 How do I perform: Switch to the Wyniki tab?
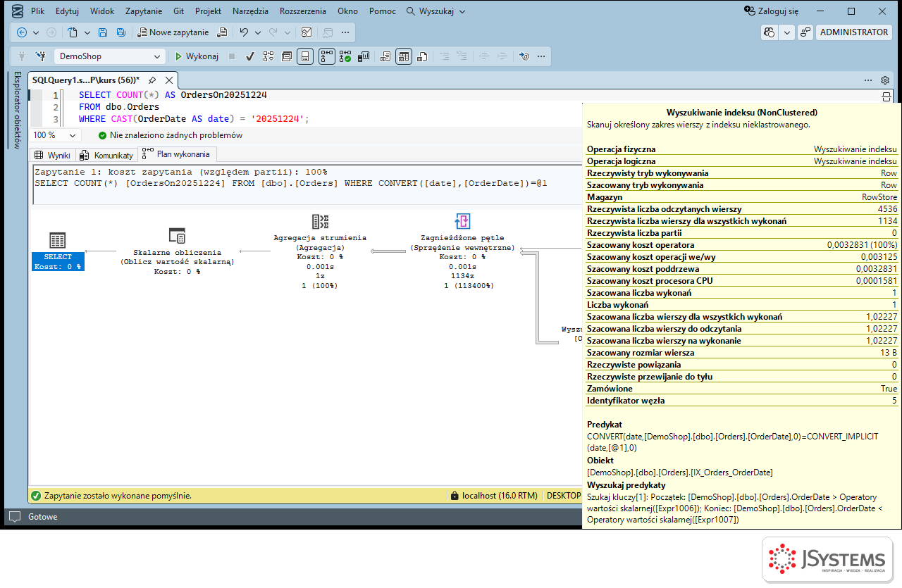[52, 155]
